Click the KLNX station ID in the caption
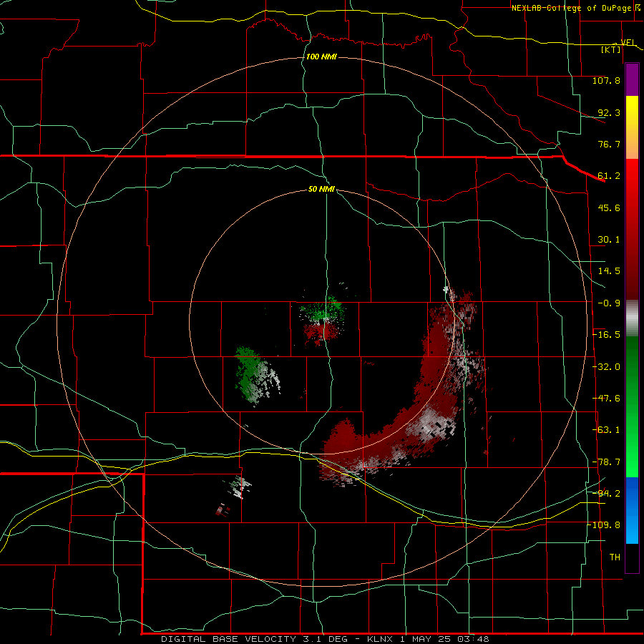The image size is (644, 644). pos(380,639)
